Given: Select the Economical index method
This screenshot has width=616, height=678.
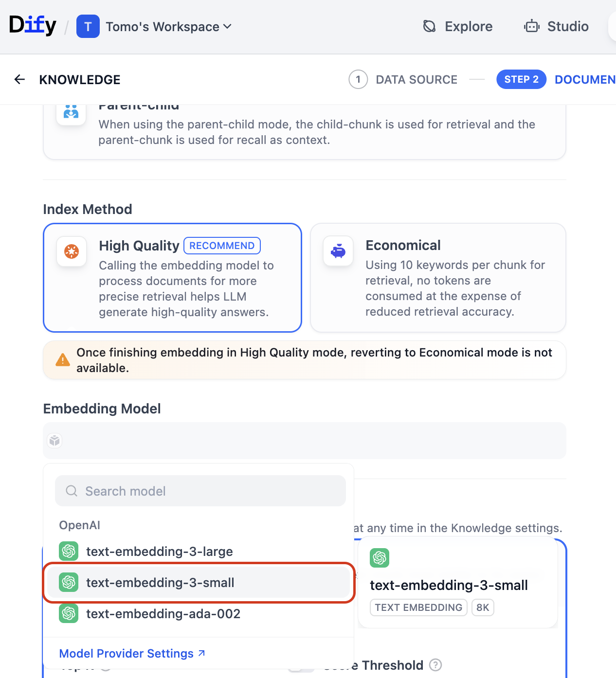Looking at the screenshot, I should click(x=438, y=278).
